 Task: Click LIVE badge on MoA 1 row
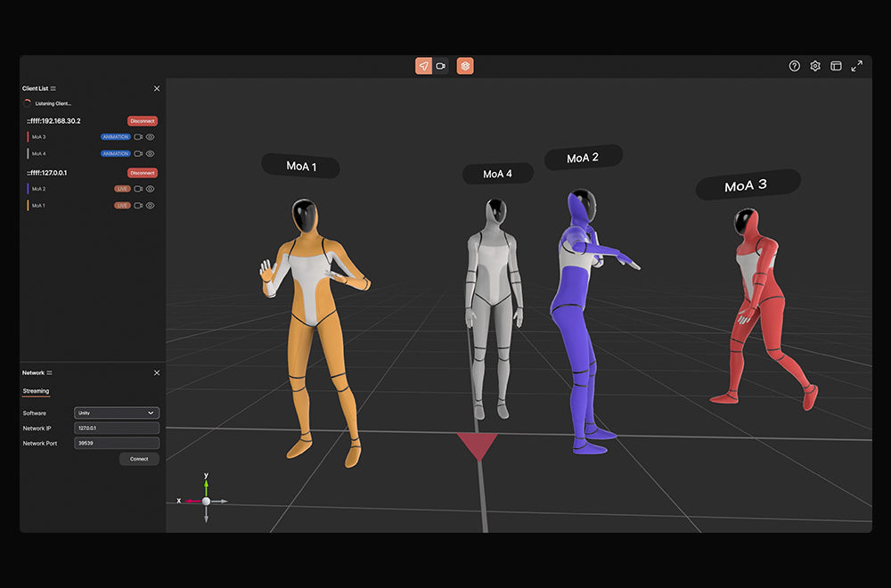122,206
